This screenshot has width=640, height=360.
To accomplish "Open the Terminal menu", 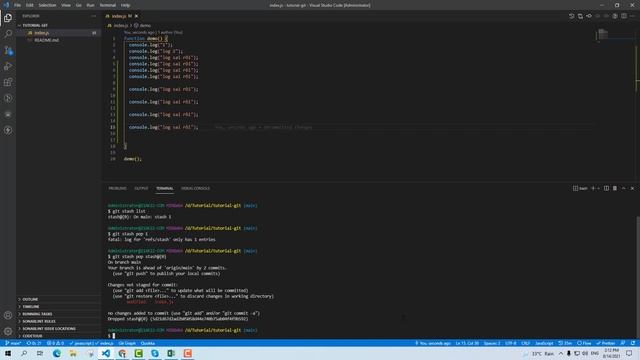I will [x=108, y=5].
